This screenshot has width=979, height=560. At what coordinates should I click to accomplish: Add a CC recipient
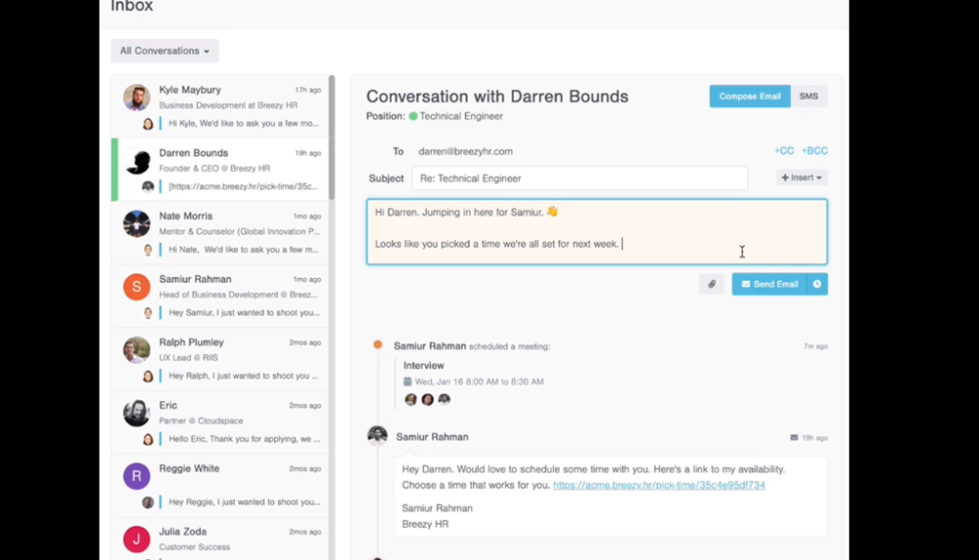click(784, 151)
